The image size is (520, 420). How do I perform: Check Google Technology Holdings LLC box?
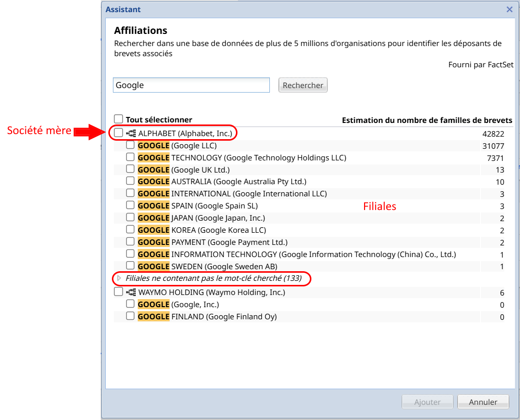click(130, 157)
